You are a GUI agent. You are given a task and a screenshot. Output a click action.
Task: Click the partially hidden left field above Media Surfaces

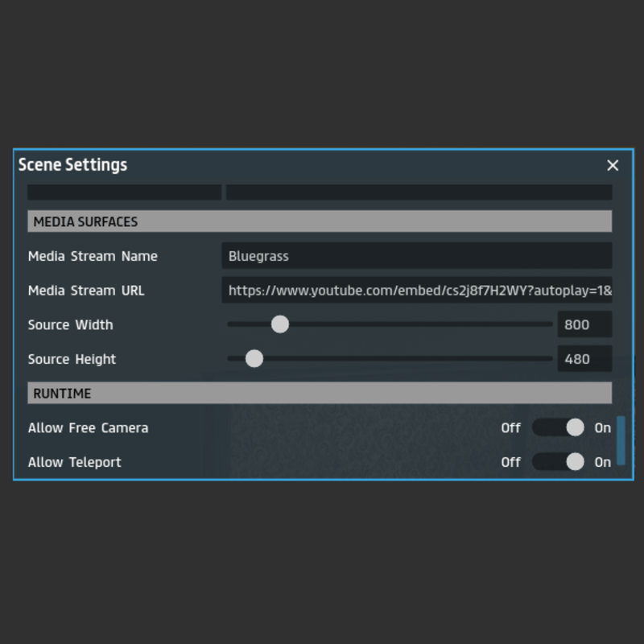click(x=124, y=192)
